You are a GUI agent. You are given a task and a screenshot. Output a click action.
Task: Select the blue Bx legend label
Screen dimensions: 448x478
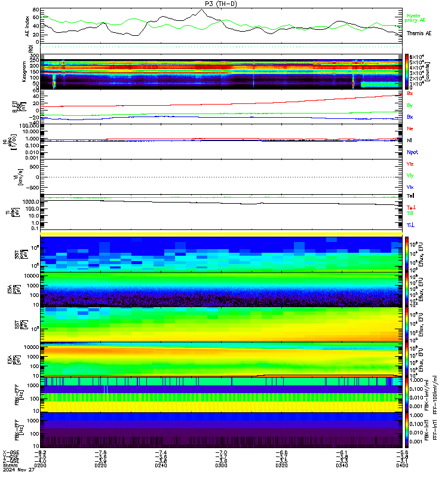(410, 117)
